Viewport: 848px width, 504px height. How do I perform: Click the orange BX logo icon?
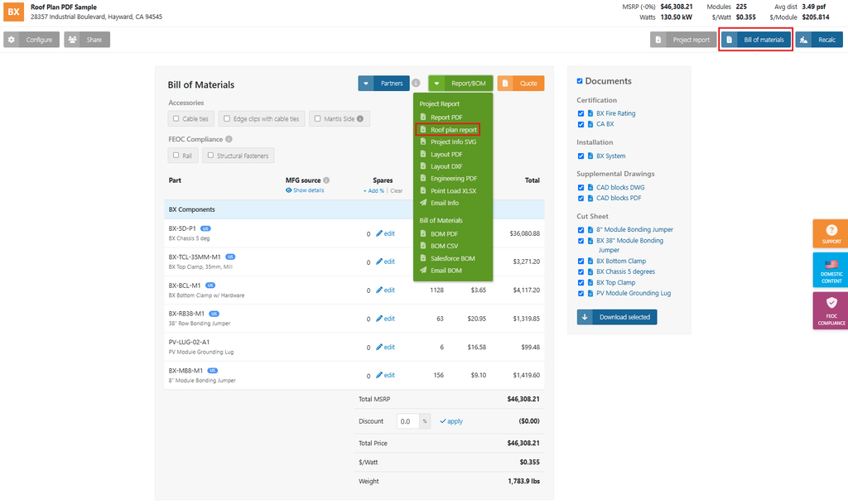(13, 12)
